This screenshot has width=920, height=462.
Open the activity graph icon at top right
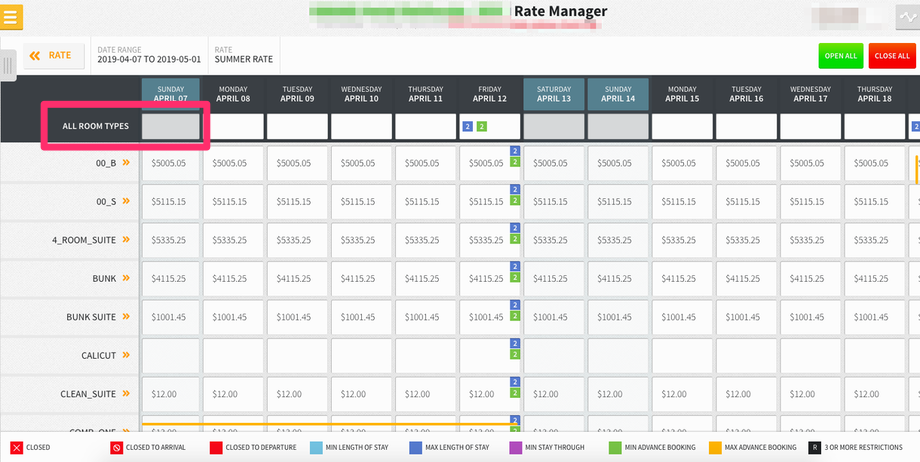click(907, 17)
